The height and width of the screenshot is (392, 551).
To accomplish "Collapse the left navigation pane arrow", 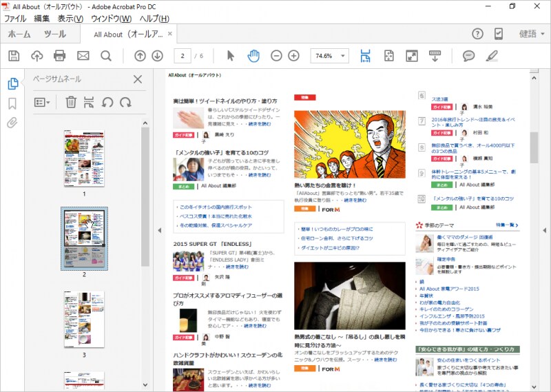I will click(160, 230).
